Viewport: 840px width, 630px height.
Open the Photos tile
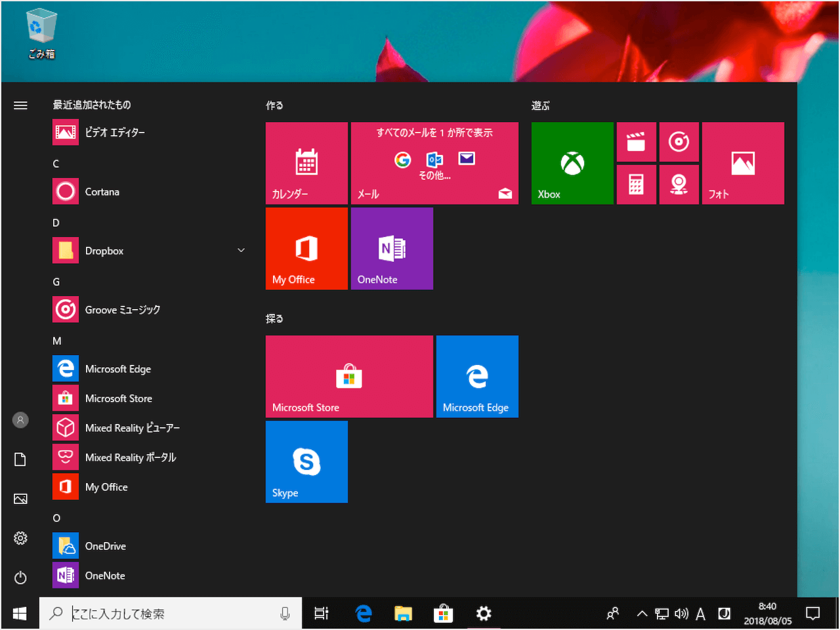tap(743, 163)
